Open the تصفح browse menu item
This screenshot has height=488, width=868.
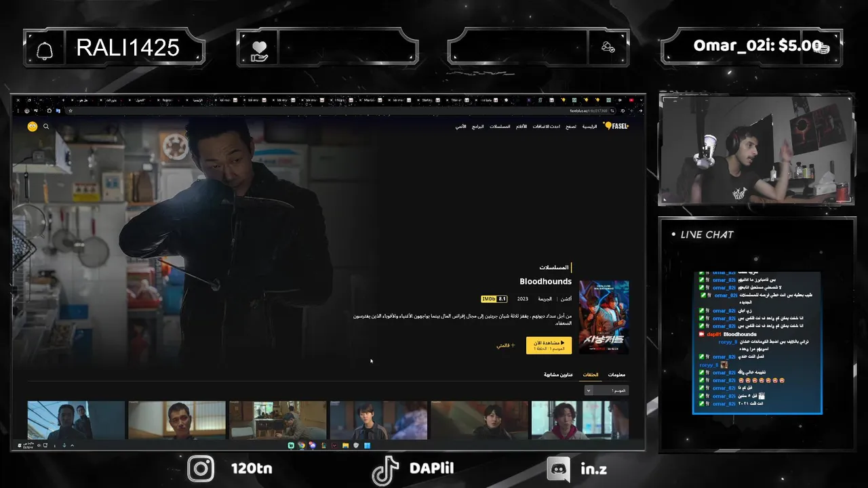[571, 127]
